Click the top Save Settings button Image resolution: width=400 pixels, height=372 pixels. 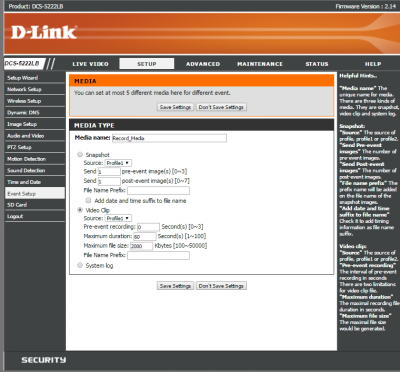(x=175, y=107)
